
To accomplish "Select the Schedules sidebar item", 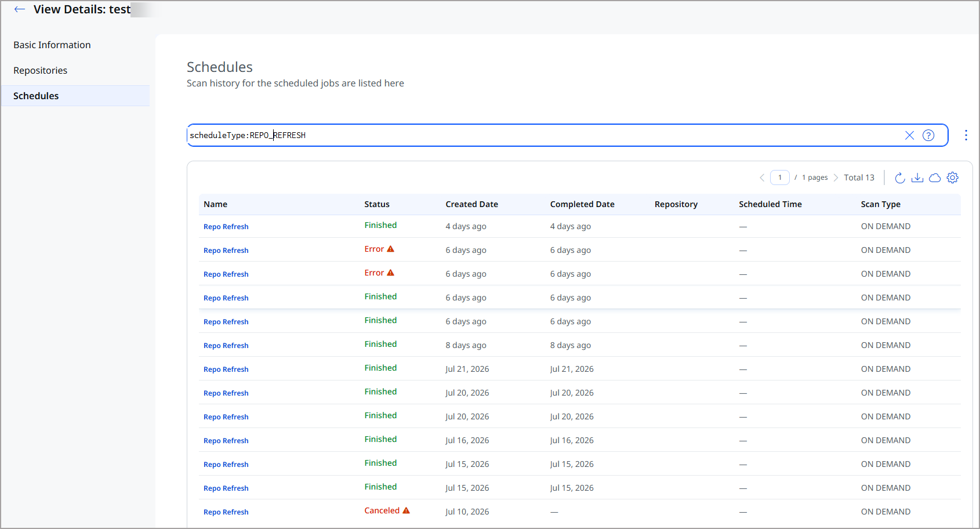I will (75, 96).
